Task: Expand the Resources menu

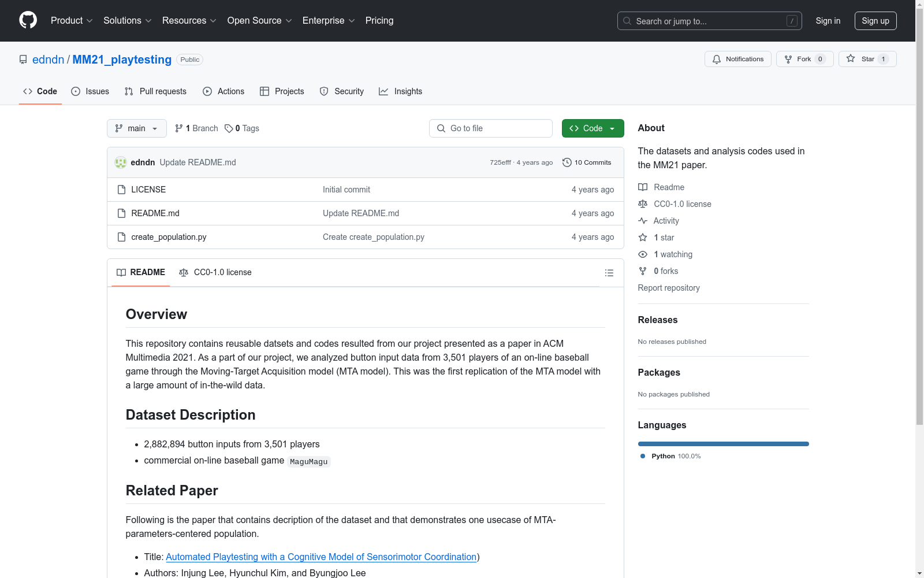Action: [x=189, y=21]
